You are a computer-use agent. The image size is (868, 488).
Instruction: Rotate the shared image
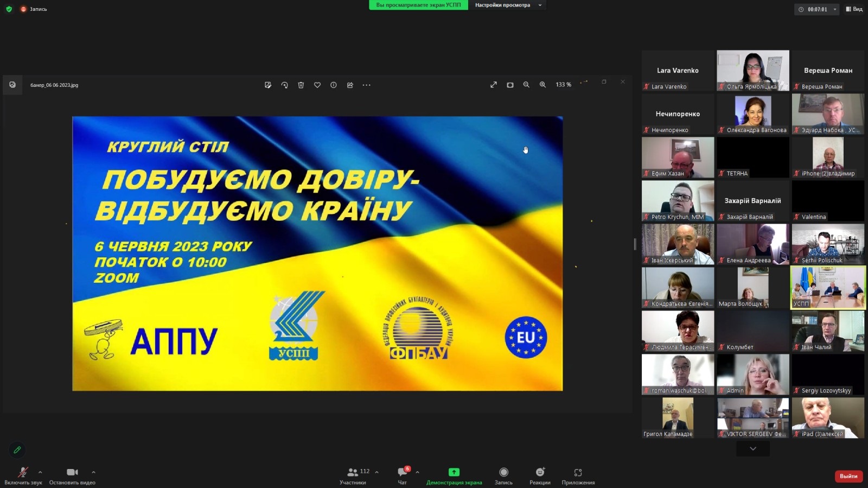[x=284, y=85]
